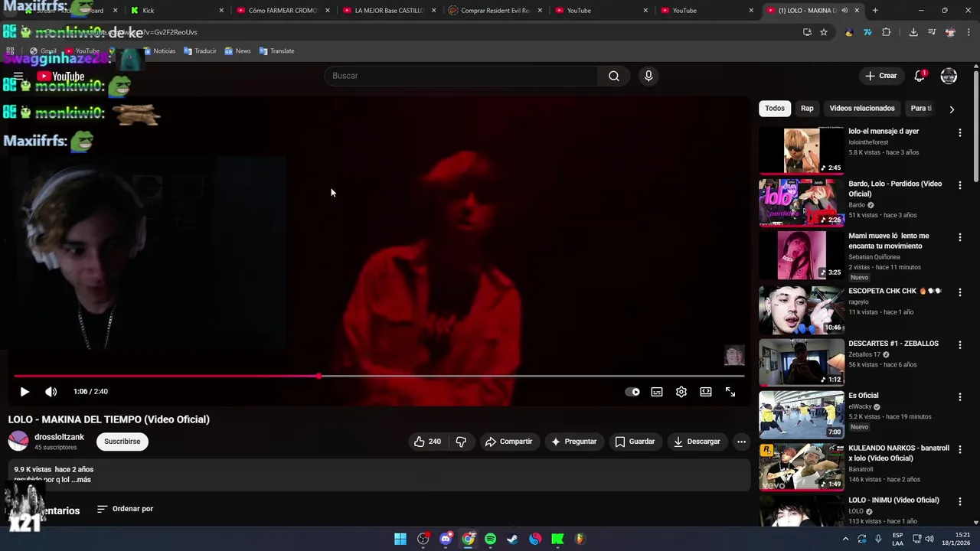Click the progress bar scrubber handle
Image resolution: width=980 pixels, height=551 pixels.
[318, 376]
